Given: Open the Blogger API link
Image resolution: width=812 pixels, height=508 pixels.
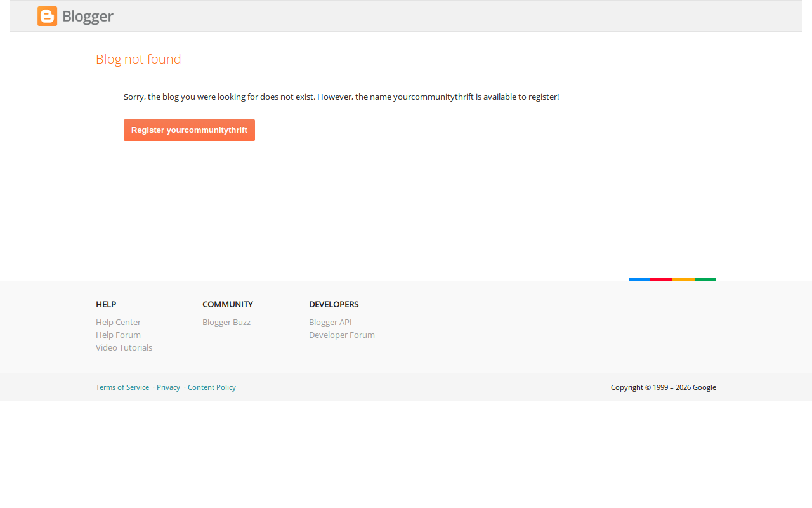Looking at the screenshot, I should point(331,322).
